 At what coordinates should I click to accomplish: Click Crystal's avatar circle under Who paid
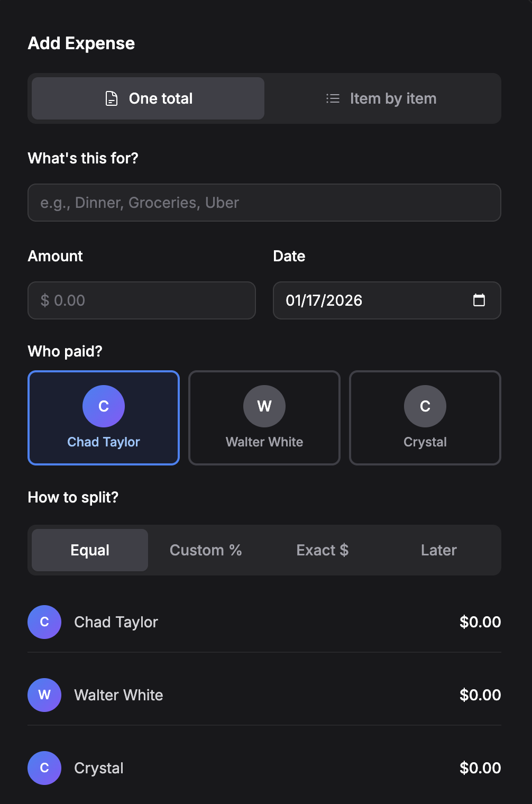[x=425, y=406]
